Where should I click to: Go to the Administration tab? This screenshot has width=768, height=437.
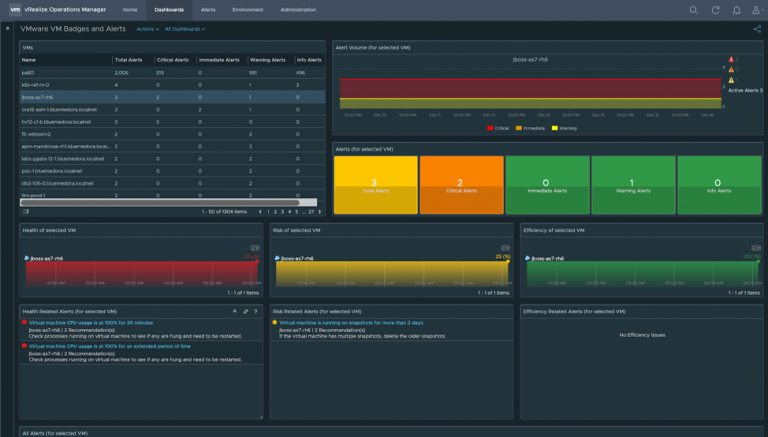click(298, 9)
